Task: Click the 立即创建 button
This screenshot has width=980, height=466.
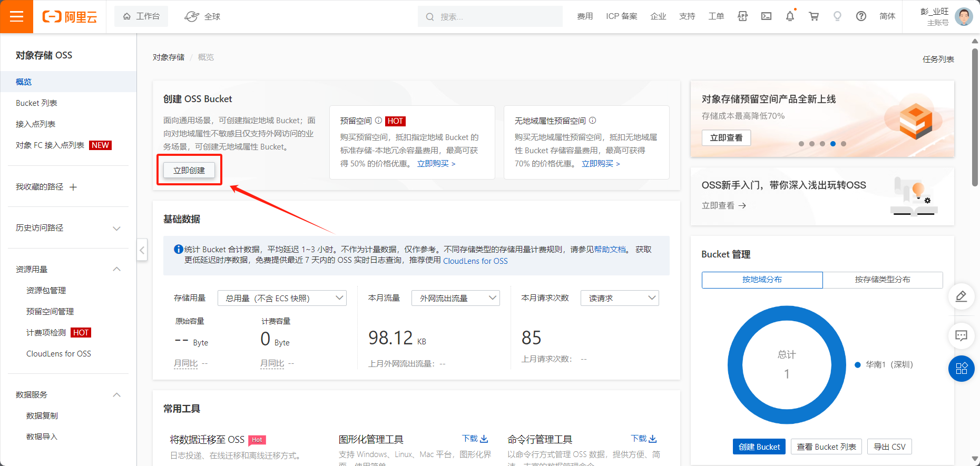Action: click(189, 170)
